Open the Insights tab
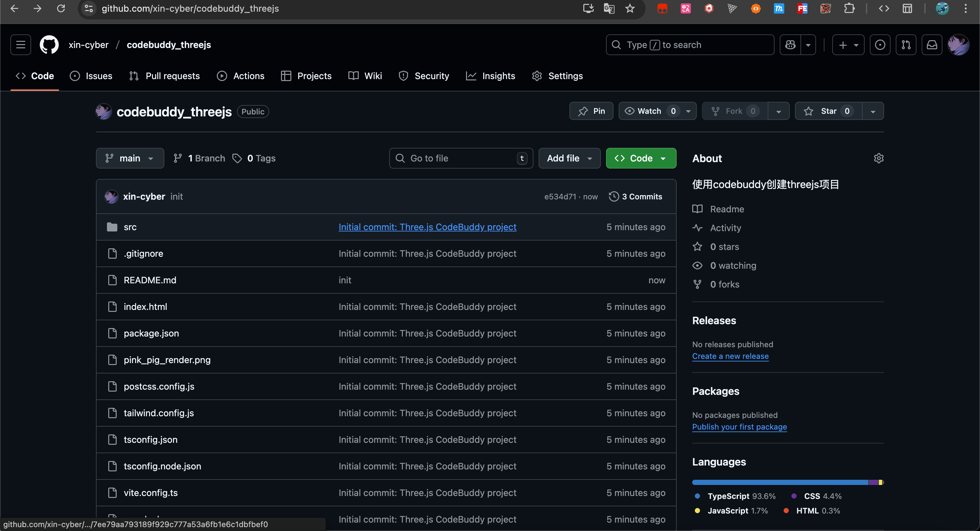The image size is (980, 531). (491, 76)
